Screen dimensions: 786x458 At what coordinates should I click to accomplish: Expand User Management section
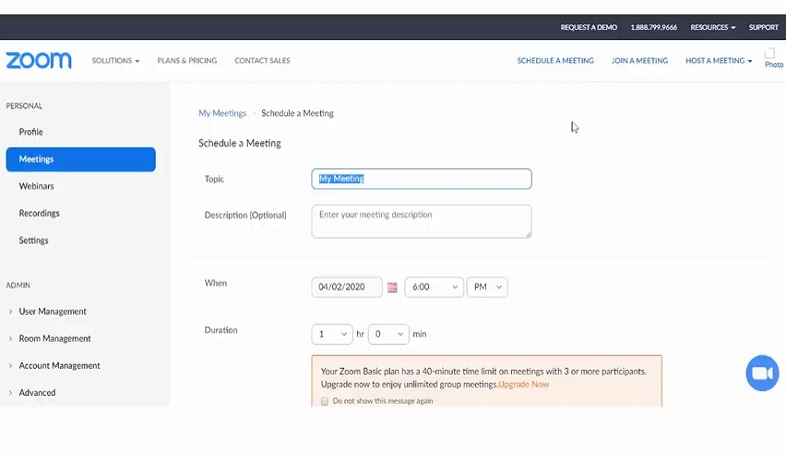point(52,311)
